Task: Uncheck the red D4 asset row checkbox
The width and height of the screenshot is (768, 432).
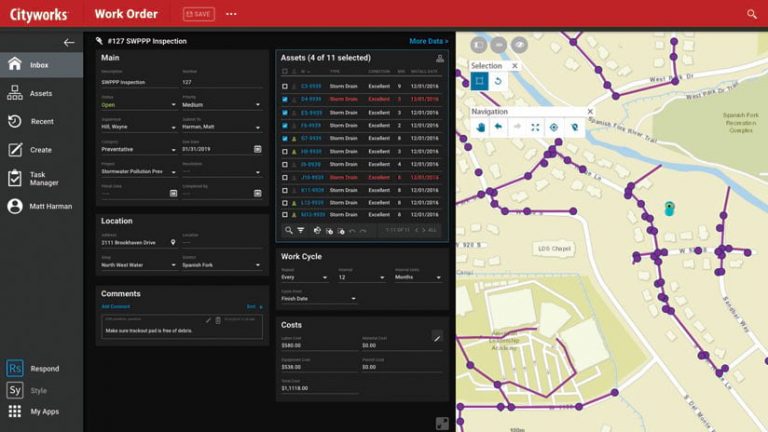Action: tap(285, 99)
